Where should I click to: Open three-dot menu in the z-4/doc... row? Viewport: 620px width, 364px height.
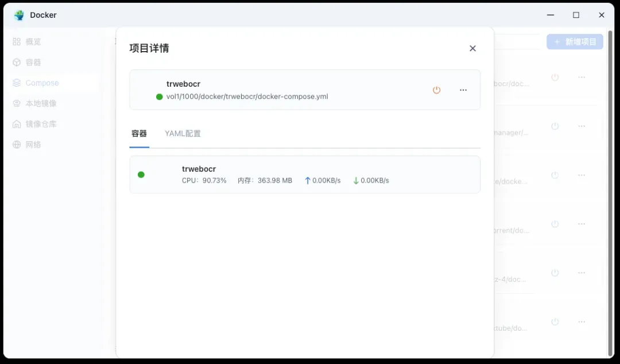pos(582,273)
